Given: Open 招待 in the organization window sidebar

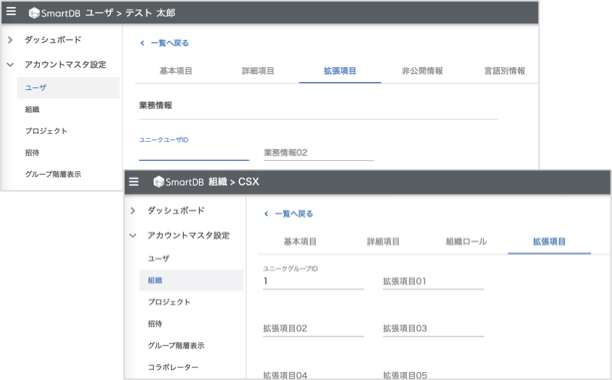Looking at the screenshot, I should 155,324.
